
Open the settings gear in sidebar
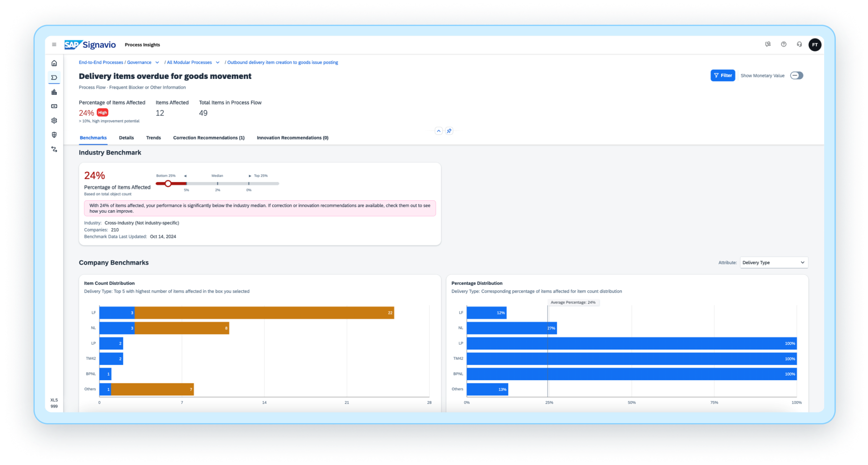tap(54, 121)
